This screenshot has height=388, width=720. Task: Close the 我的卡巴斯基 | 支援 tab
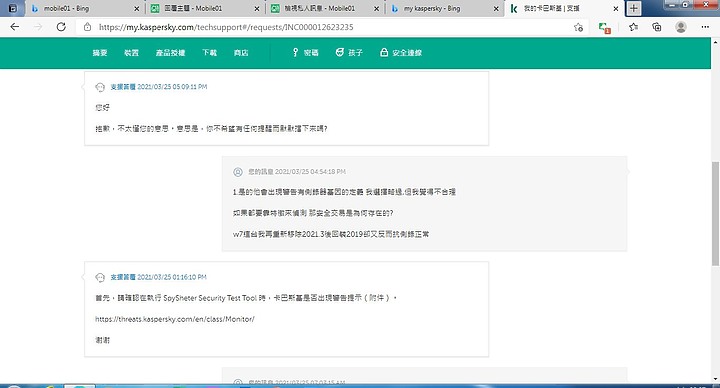point(616,9)
